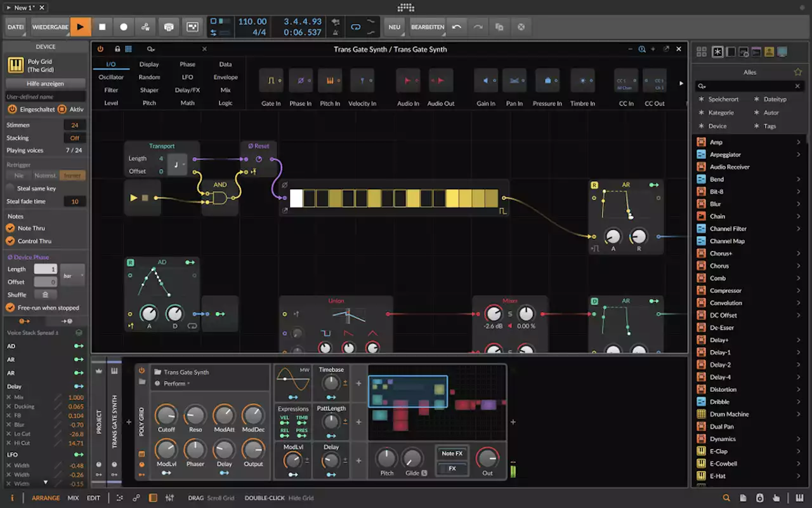
Task: Open the Delay/FX module category
Action: [x=187, y=90]
